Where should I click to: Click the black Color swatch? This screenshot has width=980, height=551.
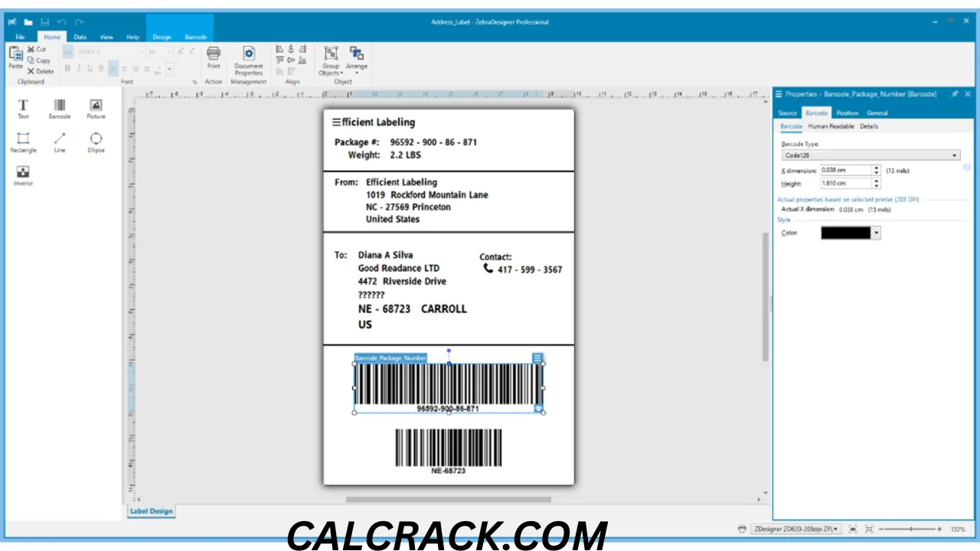(846, 233)
